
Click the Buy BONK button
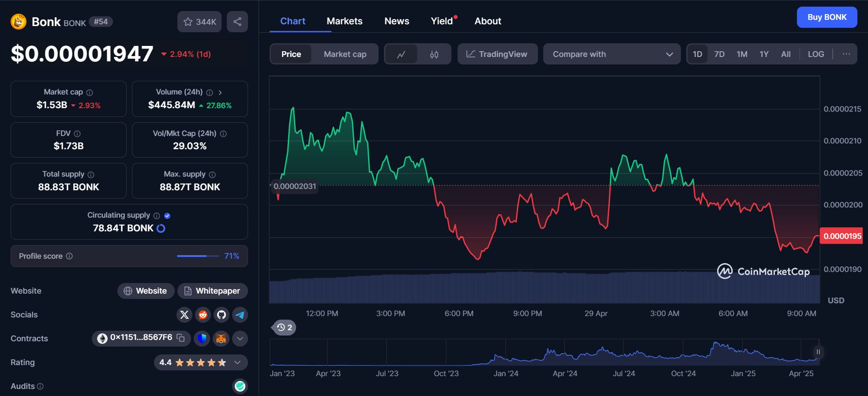pos(827,17)
